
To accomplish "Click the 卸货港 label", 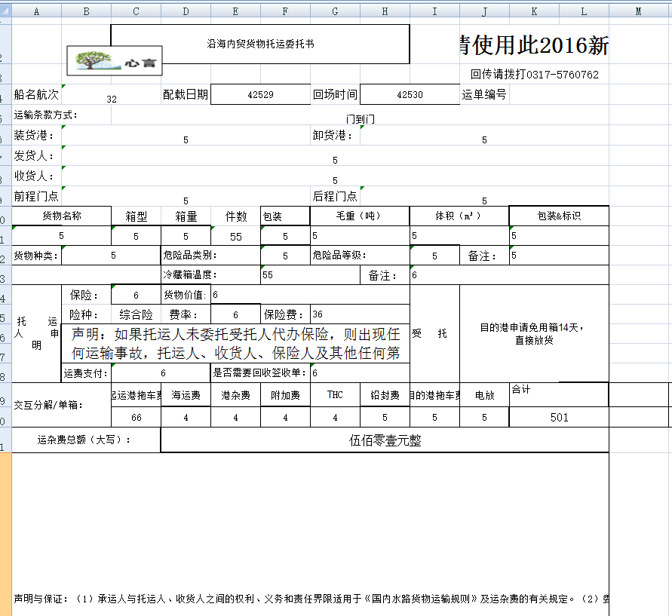I will coord(335,136).
